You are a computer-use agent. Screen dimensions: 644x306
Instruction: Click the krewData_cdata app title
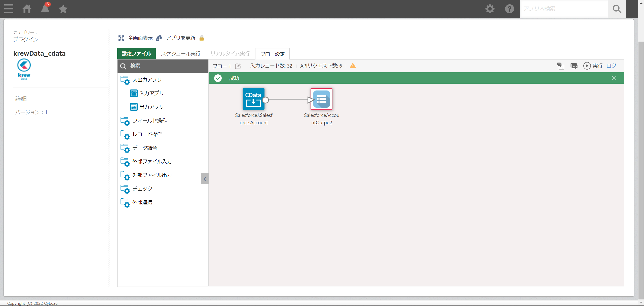39,53
